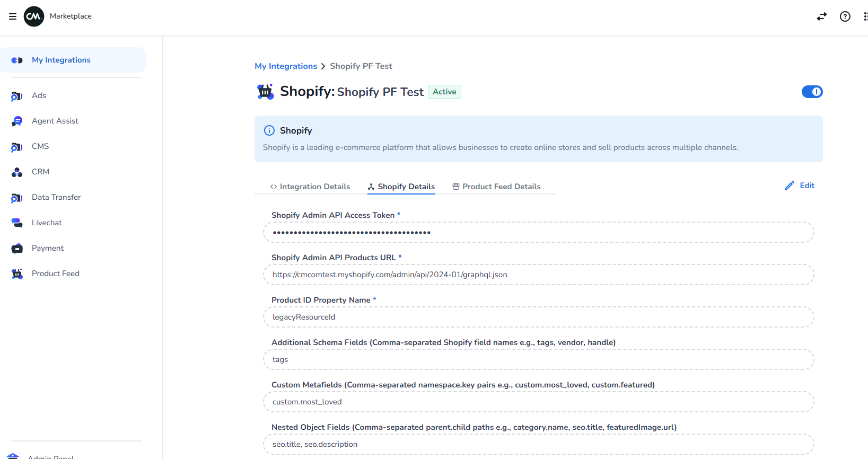
Task: Click the Agent Assist sidebar icon
Action: pos(17,121)
